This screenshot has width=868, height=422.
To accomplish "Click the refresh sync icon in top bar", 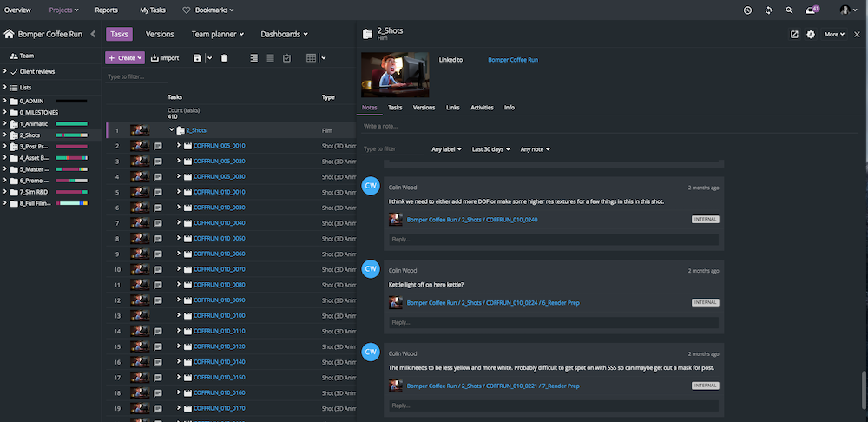I will (768, 10).
